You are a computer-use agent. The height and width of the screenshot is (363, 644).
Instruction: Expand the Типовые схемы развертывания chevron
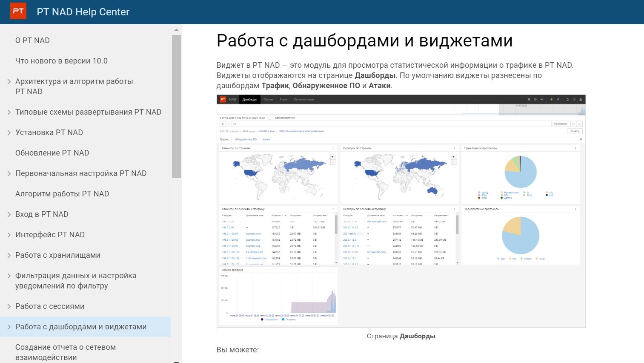coord(9,112)
